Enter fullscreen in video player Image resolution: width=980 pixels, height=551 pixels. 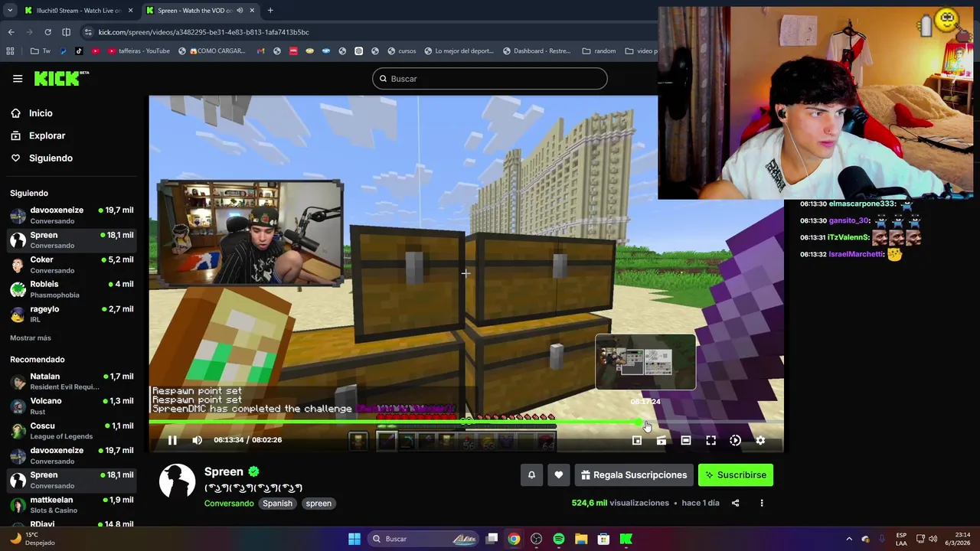710,440
